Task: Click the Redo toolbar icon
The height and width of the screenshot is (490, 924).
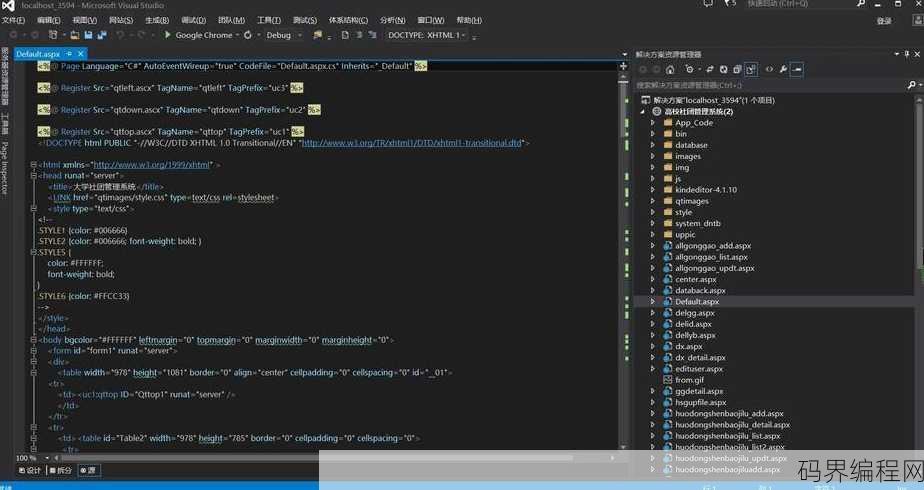Action: (x=141, y=35)
